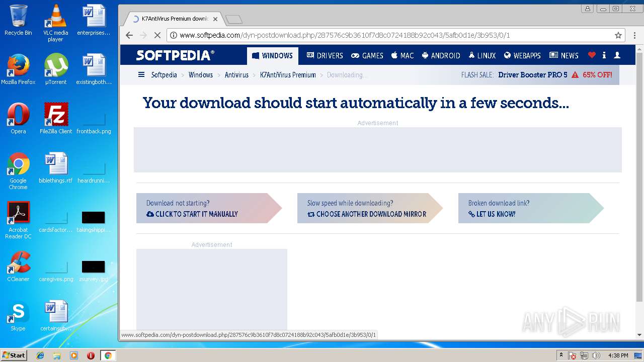The width and height of the screenshot is (644, 362).
Task: Click to start download manually
Action: pos(192,214)
